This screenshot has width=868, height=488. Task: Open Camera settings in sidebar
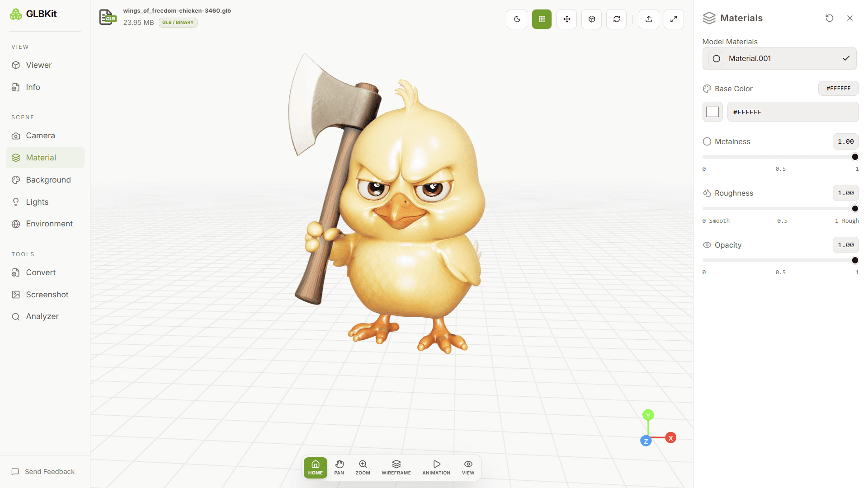(45, 136)
